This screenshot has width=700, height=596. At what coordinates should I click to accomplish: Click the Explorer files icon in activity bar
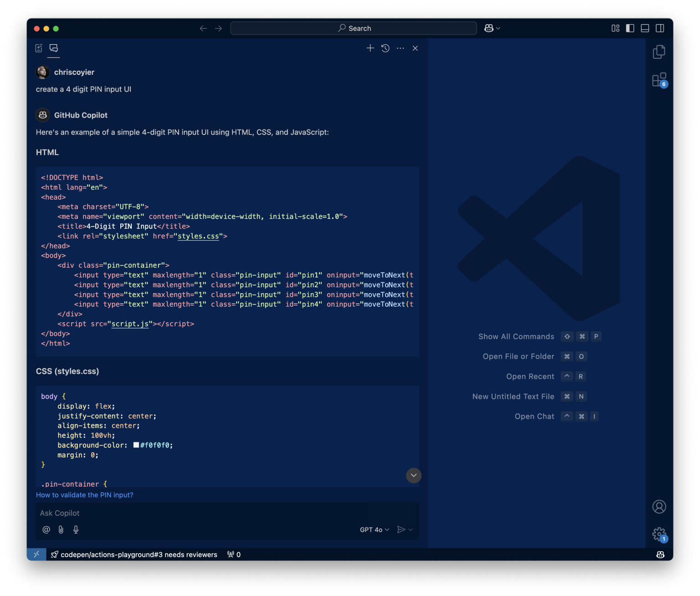[x=659, y=52]
